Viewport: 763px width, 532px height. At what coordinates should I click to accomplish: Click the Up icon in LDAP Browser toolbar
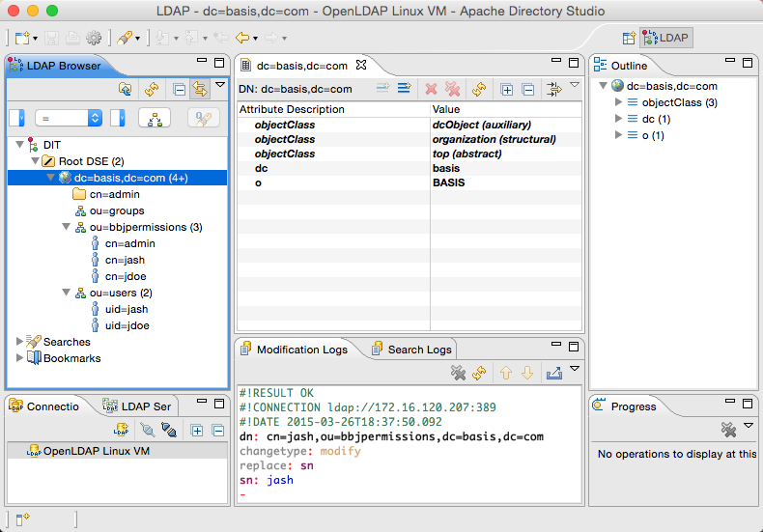125,89
